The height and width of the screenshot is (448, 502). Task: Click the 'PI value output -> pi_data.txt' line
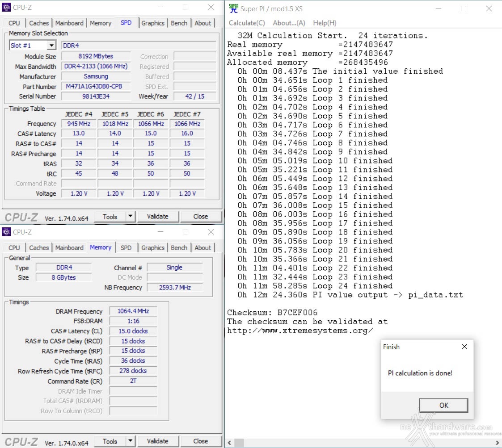[x=350, y=295]
